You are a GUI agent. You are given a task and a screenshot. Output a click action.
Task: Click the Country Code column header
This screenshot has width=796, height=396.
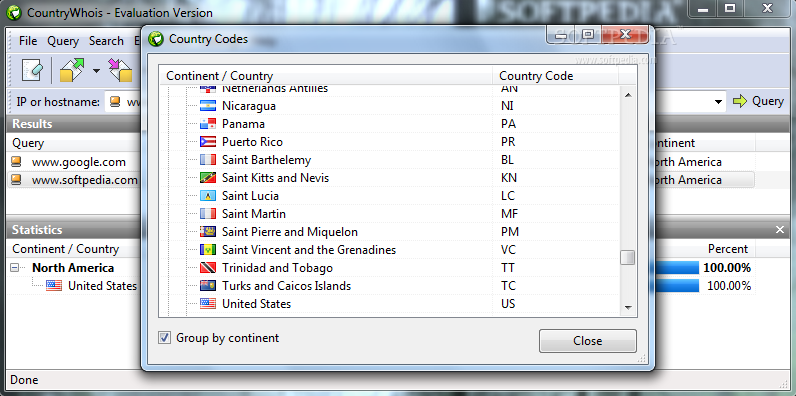[x=555, y=76]
